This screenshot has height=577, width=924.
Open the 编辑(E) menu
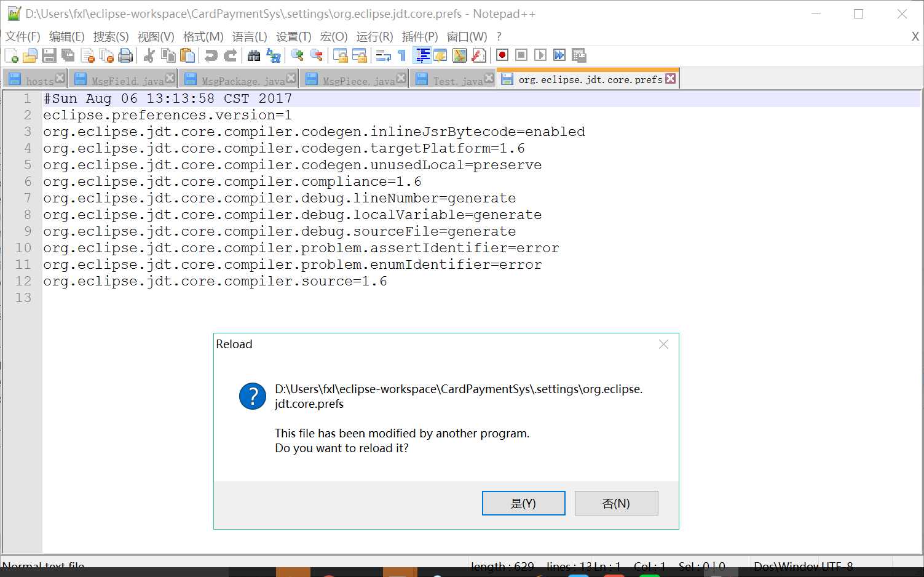click(x=67, y=37)
